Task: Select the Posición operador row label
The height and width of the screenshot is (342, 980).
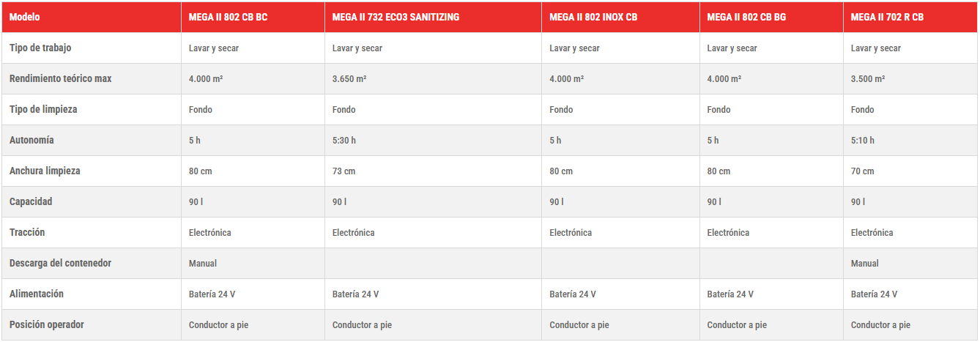Action: [x=47, y=324]
